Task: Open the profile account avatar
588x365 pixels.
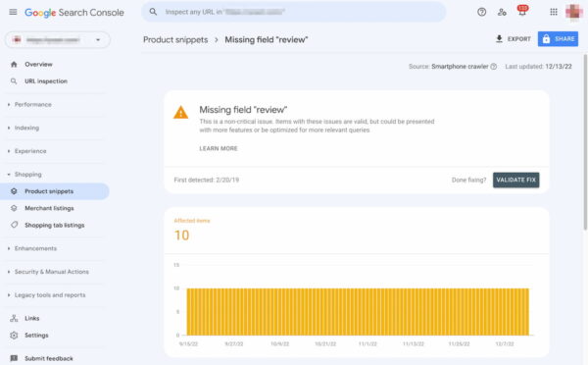Action: (573, 12)
